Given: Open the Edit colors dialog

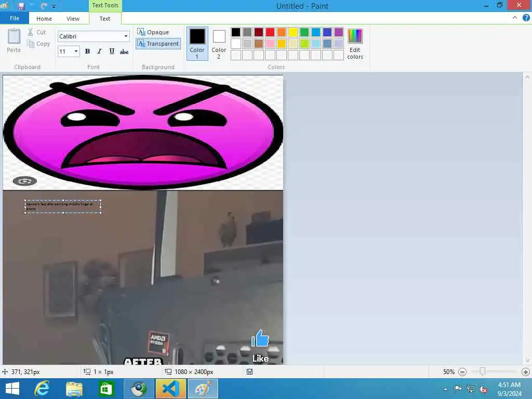Looking at the screenshot, I should click(355, 44).
